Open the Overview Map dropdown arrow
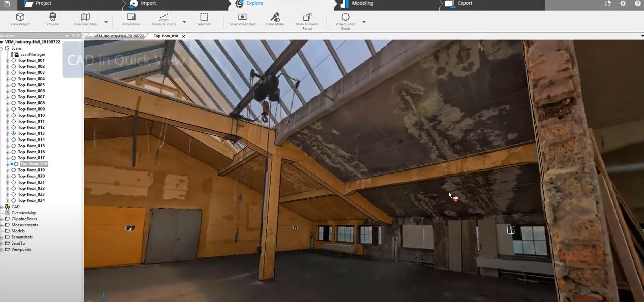The width and height of the screenshot is (644, 302). pos(106,22)
